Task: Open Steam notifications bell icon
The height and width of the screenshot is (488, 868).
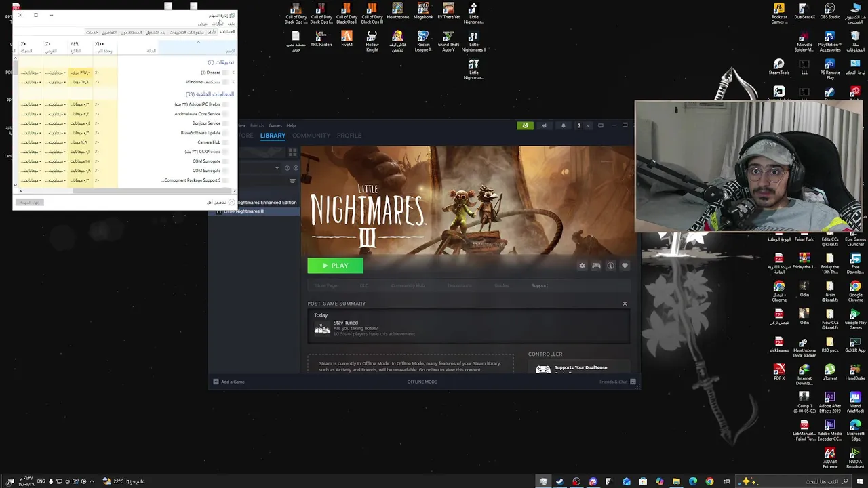Action: [563, 125]
